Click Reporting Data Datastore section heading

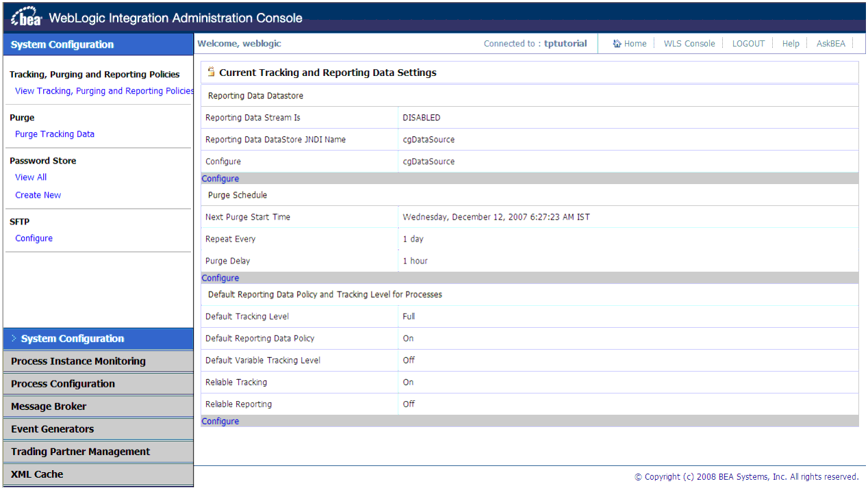click(x=255, y=96)
